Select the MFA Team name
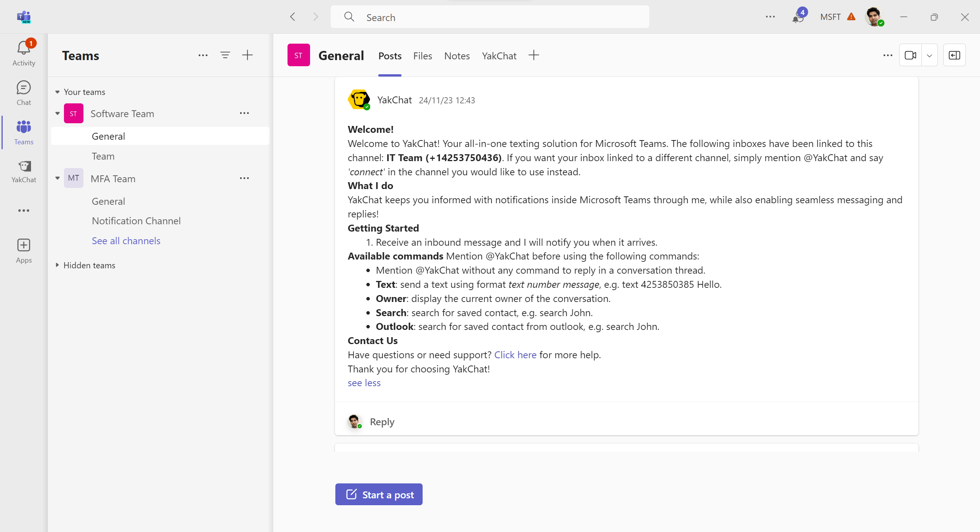This screenshot has height=532, width=980. pos(113,179)
